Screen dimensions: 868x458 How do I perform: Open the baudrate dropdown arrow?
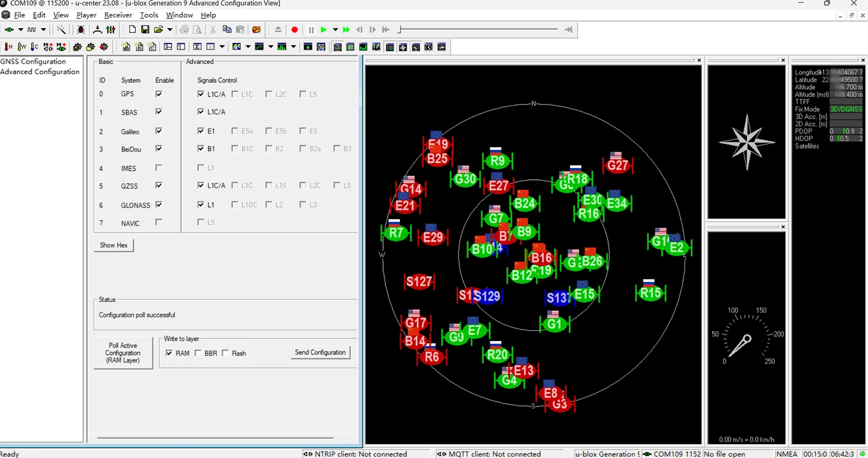click(x=43, y=29)
